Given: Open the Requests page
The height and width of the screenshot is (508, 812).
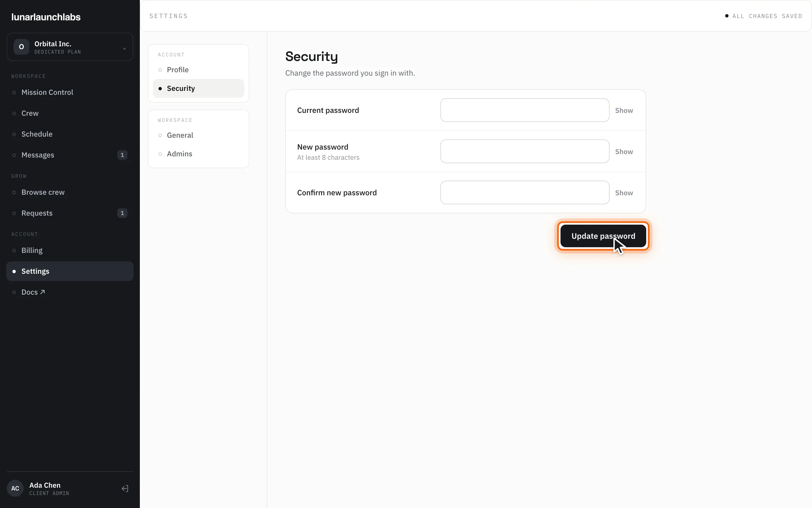Looking at the screenshot, I should coord(70,213).
